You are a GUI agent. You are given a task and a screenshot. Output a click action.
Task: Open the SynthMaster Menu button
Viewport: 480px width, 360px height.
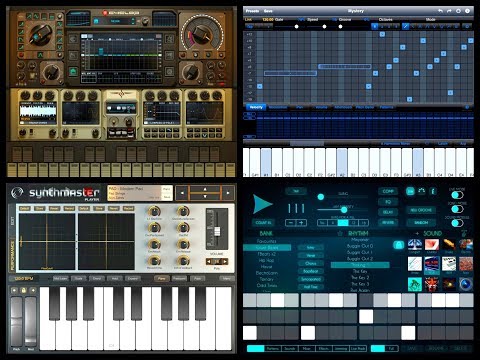click(x=227, y=278)
